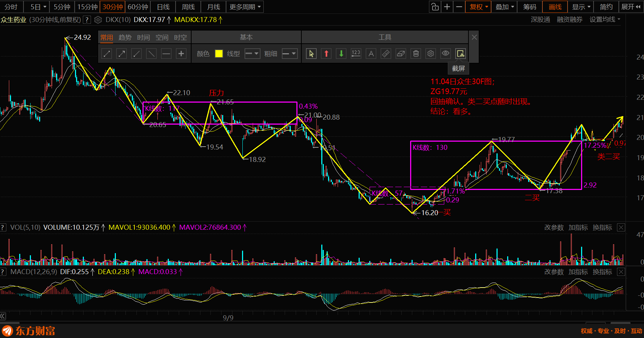Open the line style (线型) dropdown
The height and width of the screenshot is (338, 644).
click(x=252, y=54)
